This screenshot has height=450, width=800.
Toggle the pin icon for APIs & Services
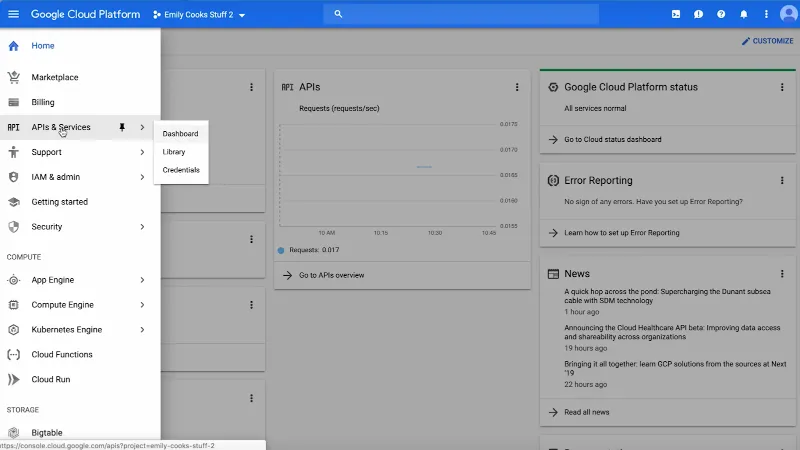click(122, 127)
